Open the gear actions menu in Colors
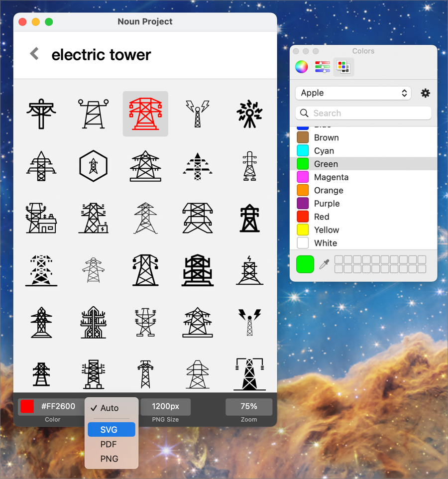Viewport: 448px width, 479px height. coord(425,93)
